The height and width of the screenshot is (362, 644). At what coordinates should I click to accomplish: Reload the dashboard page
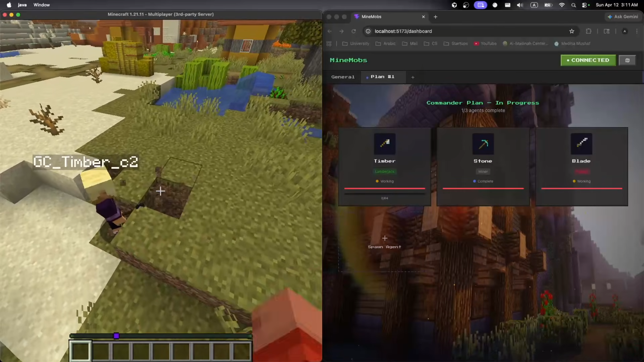(x=354, y=31)
